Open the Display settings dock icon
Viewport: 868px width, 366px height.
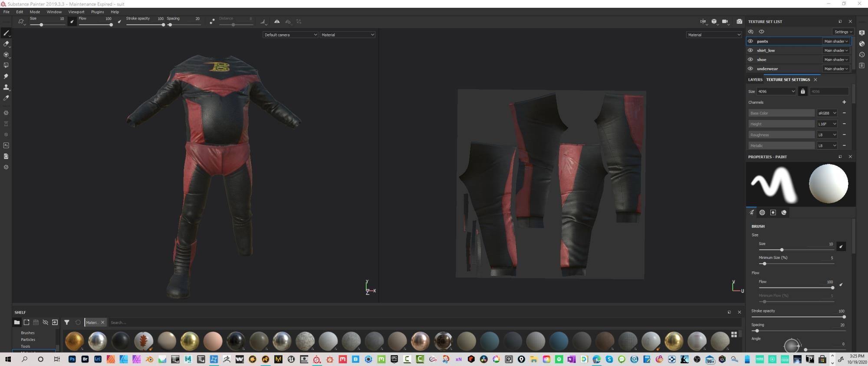coord(862,33)
